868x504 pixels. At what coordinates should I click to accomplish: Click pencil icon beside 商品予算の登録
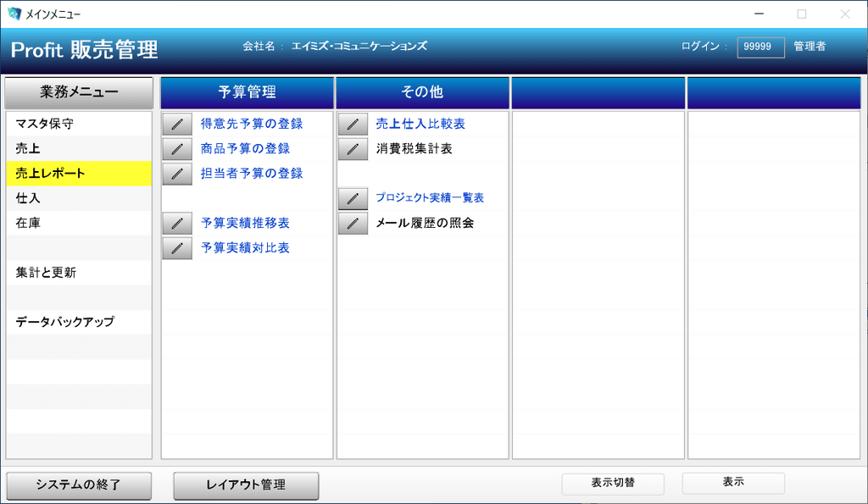click(177, 149)
